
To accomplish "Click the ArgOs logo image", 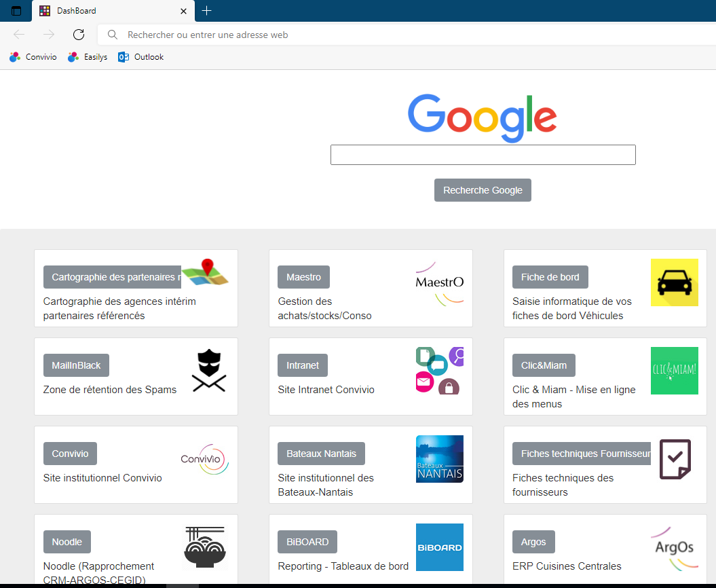I will [674, 548].
